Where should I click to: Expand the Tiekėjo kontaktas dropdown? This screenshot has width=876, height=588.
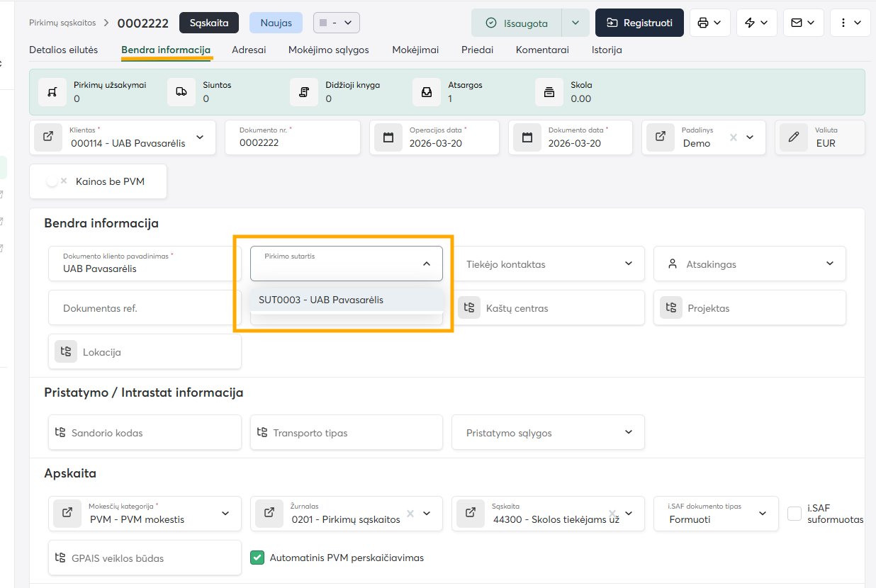(628, 264)
